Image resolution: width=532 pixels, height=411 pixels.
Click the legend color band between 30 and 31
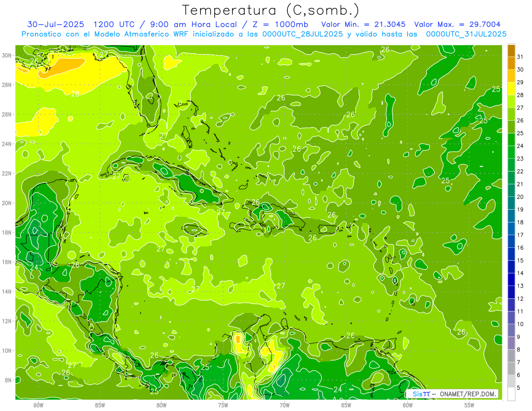point(511,63)
